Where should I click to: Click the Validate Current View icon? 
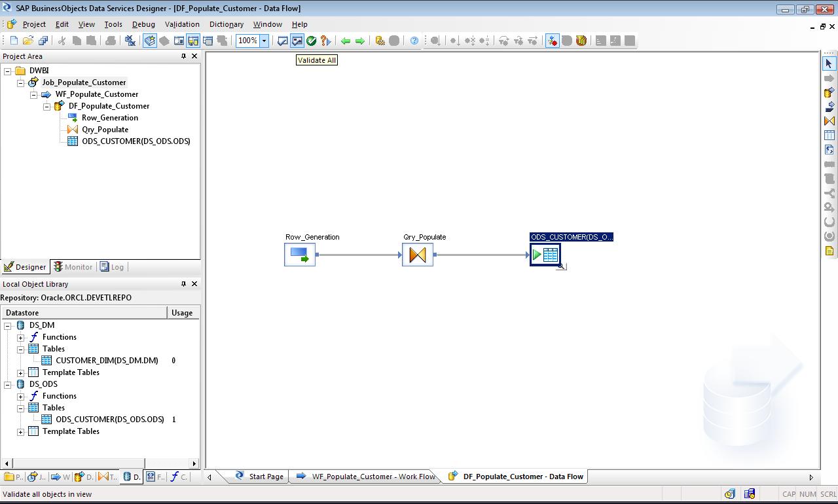pos(283,41)
